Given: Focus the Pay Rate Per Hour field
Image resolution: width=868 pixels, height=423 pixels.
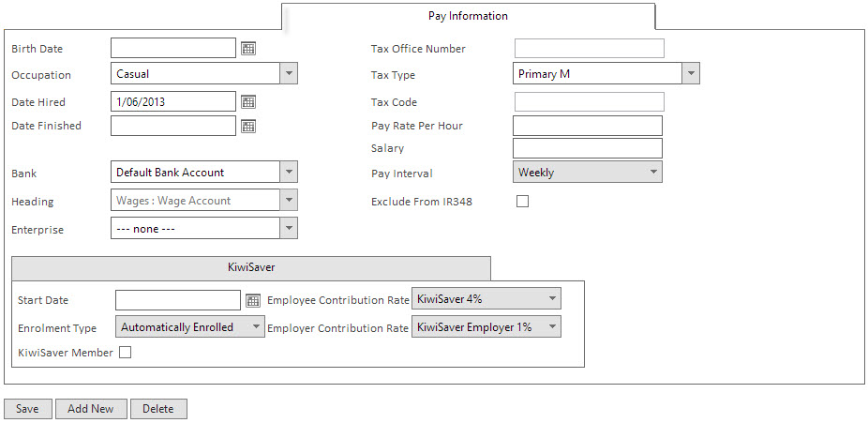Looking at the screenshot, I should [588, 126].
